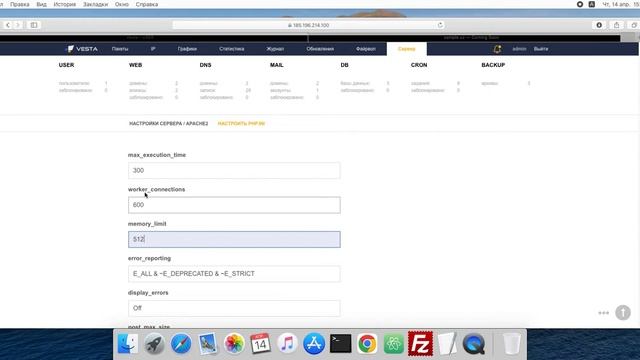The image size is (640, 360).
Task: Open the DNS section heading
Action: 205,65
